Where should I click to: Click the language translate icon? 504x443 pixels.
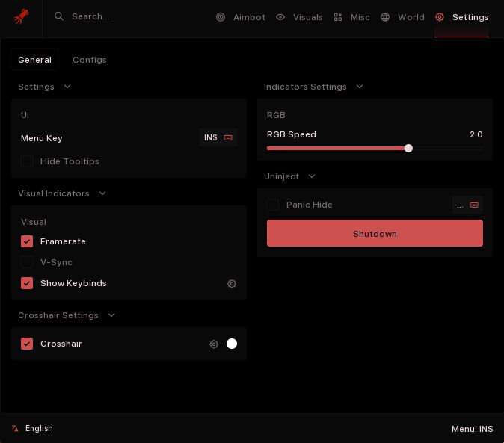[x=15, y=428]
